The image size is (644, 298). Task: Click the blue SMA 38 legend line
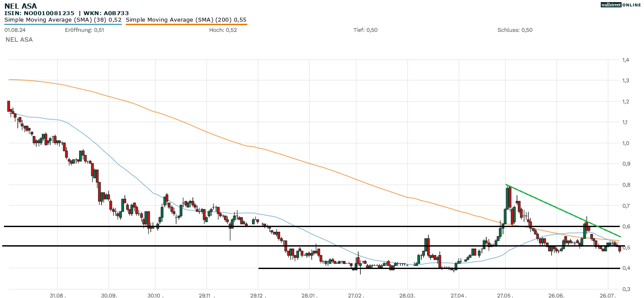coord(63,24)
